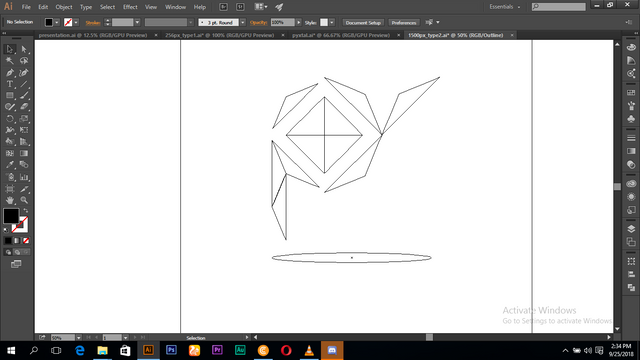This screenshot has height=360, width=640.
Task: Select the Blend tool
Action: (x=24, y=165)
